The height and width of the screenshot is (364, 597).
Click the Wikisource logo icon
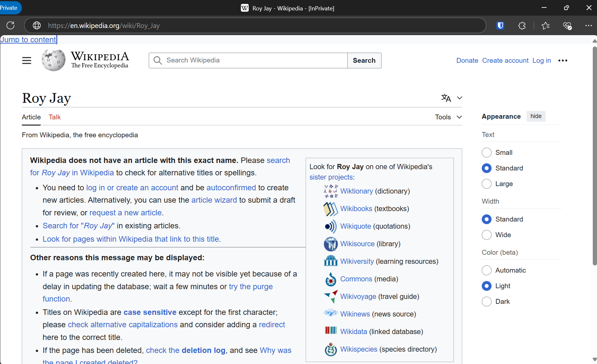click(x=331, y=244)
